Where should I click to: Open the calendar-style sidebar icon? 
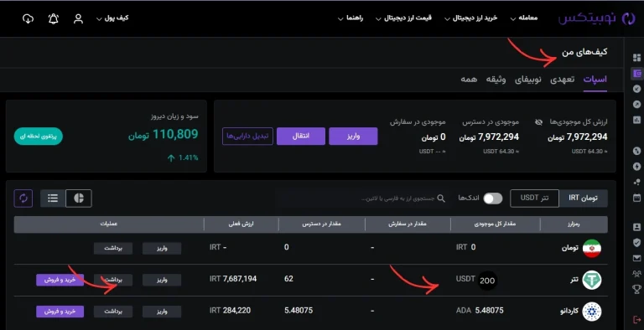(x=636, y=197)
